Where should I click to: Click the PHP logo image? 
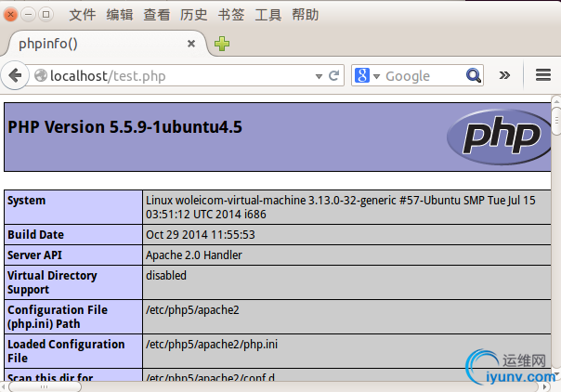[499, 137]
